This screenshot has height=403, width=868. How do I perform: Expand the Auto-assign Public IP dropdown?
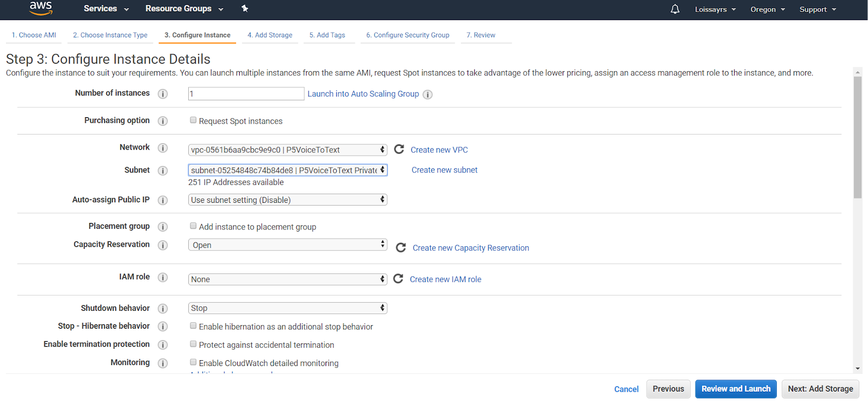[x=288, y=200]
